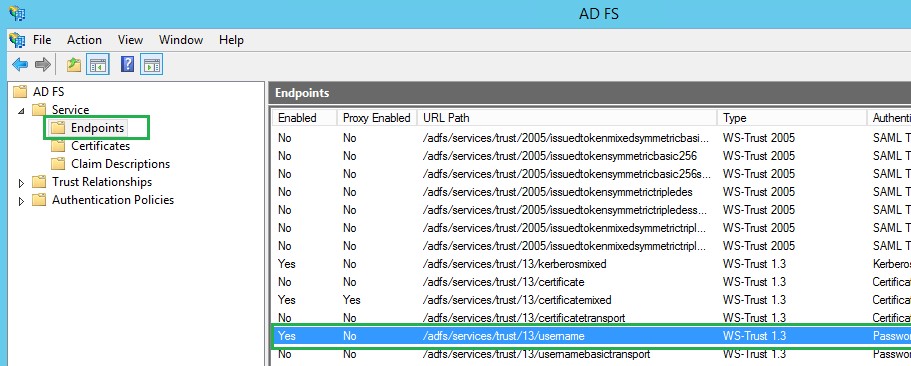Toggle the Show/Hide Console Tree icon
Viewport: 911px width, 366px height.
coord(98,64)
